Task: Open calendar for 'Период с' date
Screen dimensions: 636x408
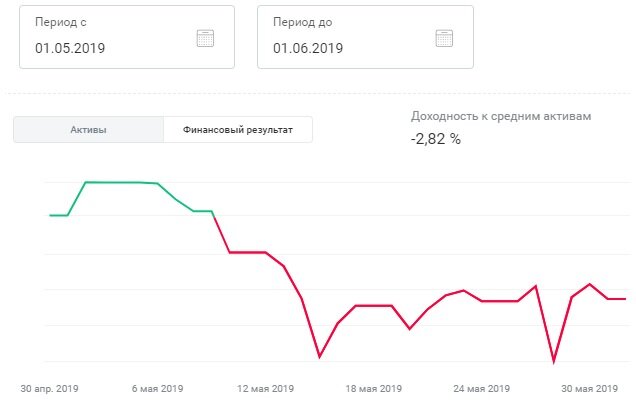Action: [205, 39]
